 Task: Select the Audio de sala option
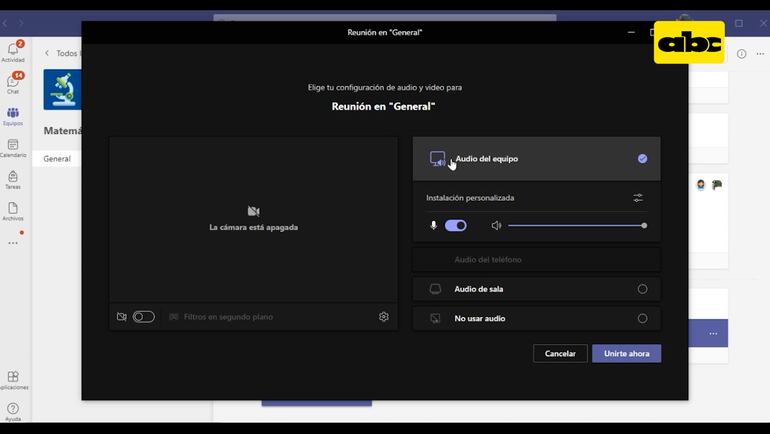(642, 289)
